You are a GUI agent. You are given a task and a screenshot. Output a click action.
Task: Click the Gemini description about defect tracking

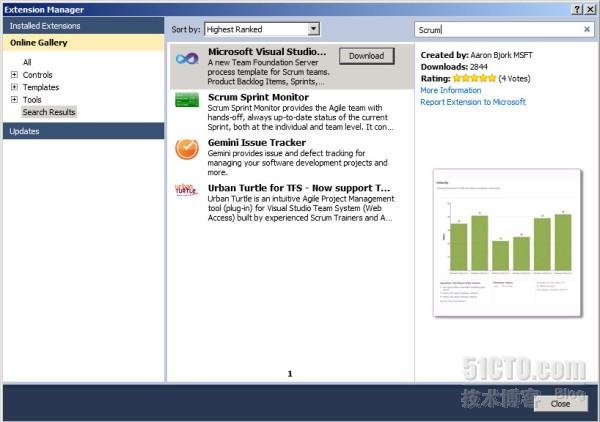coord(298,163)
